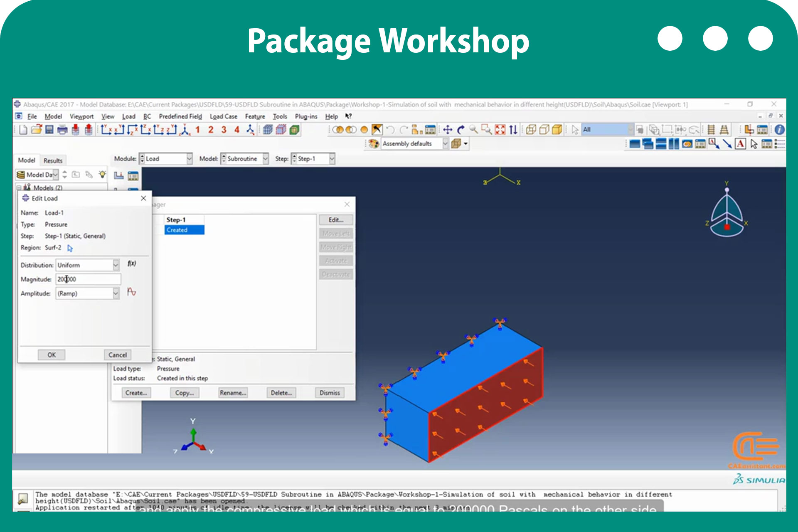Save the model database
Screen dimensions: 798x532
click(x=49, y=130)
